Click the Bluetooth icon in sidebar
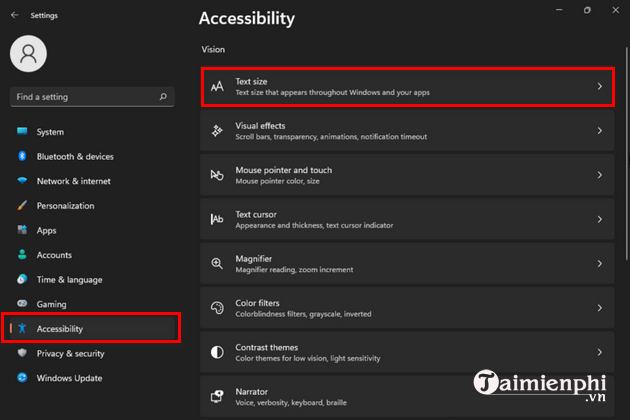Viewport: 630px width, 420px height. tap(22, 156)
